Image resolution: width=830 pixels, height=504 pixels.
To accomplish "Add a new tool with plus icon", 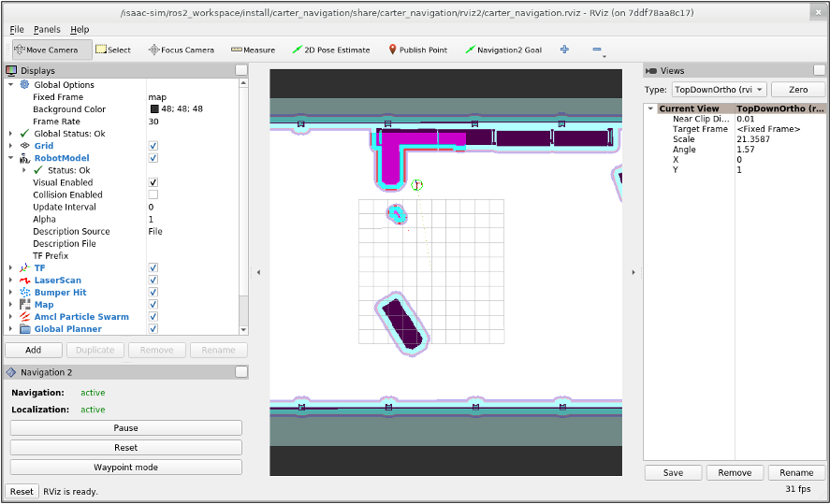I will point(564,50).
